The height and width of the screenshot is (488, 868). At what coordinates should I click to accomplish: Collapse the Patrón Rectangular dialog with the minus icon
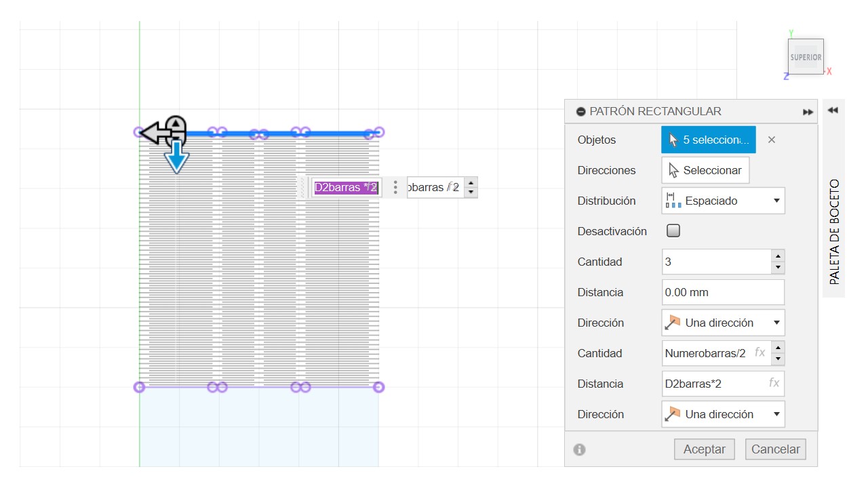(x=580, y=112)
